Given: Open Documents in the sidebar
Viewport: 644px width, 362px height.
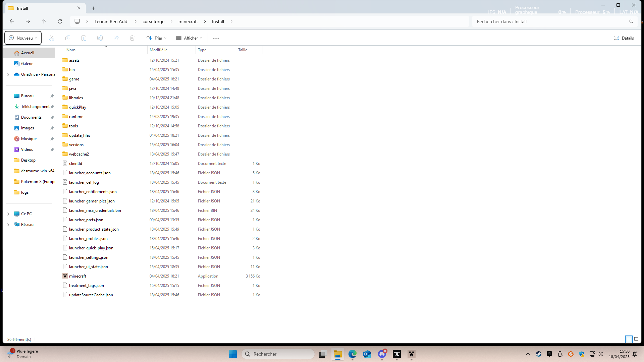Looking at the screenshot, I should point(29,117).
